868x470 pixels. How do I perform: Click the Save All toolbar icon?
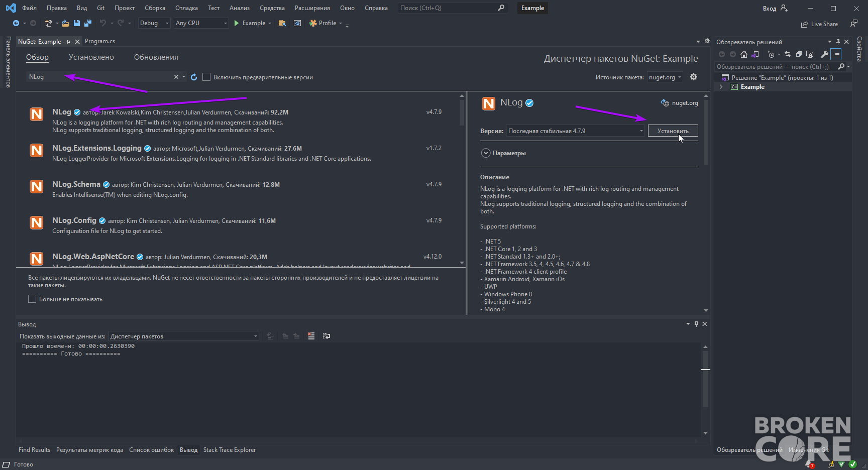(87, 23)
